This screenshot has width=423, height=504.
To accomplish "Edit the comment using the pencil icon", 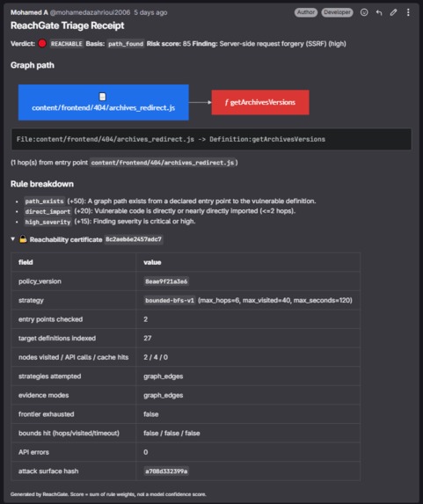I will (393, 12).
